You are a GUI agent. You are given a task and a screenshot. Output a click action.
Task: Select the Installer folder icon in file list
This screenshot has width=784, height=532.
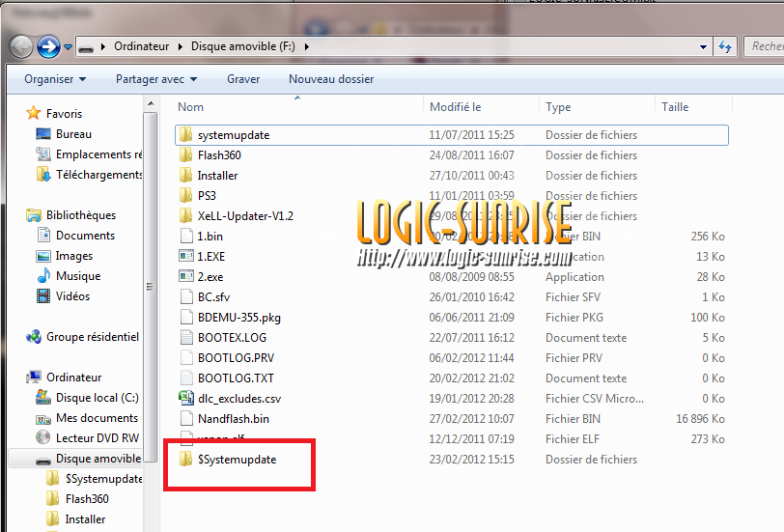tap(185, 175)
